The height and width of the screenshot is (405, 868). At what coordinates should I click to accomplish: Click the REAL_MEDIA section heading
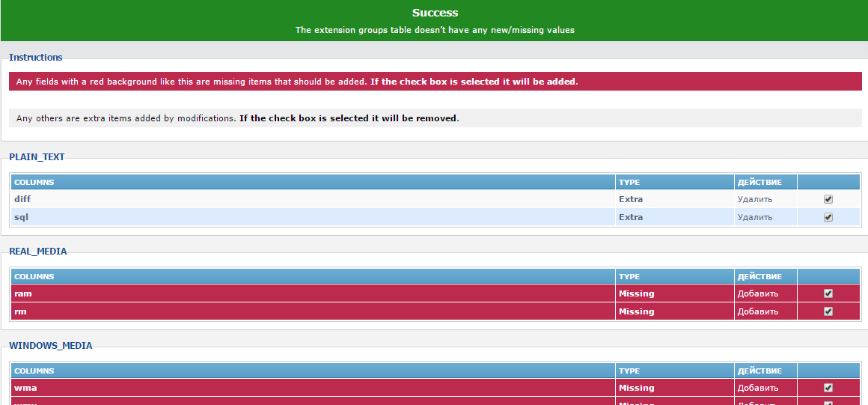click(x=37, y=252)
